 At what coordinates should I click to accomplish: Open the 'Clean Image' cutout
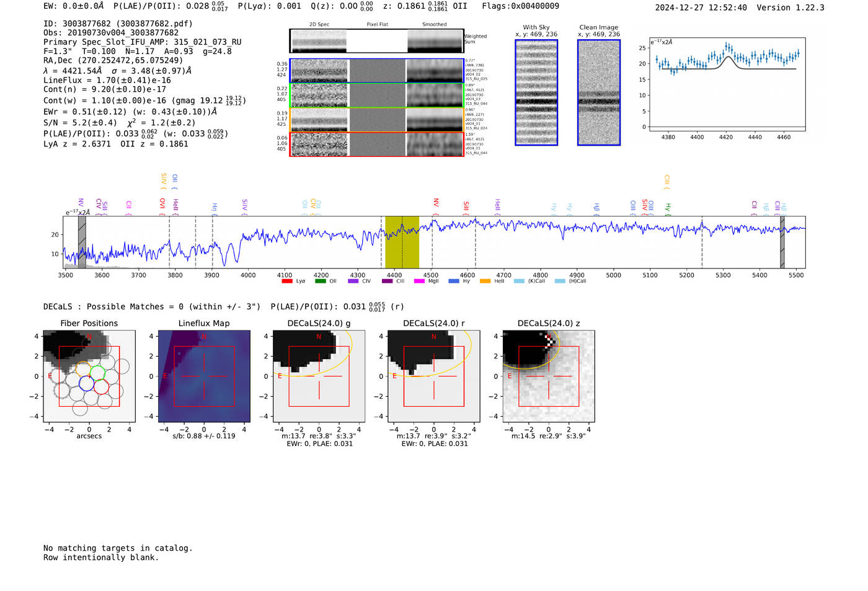pyautogui.click(x=598, y=92)
